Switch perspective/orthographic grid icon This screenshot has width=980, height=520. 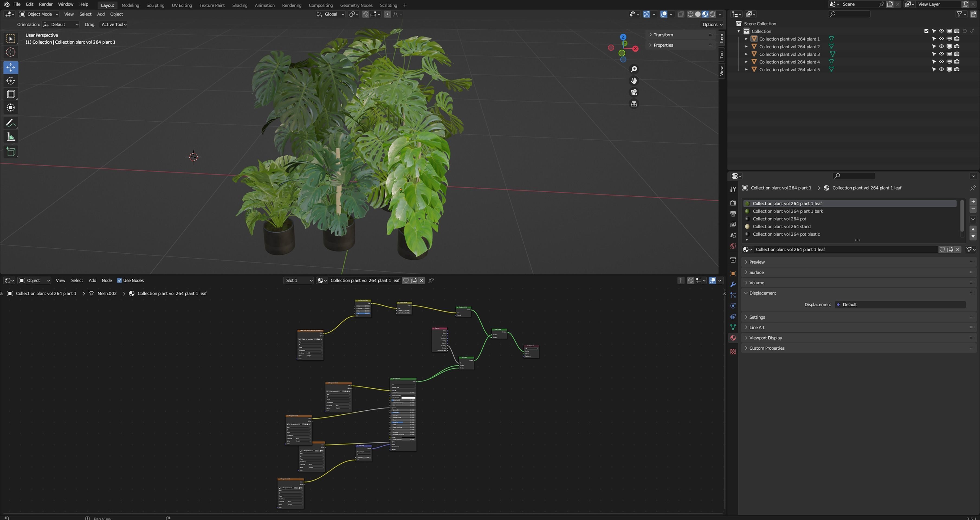click(x=634, y=104)
